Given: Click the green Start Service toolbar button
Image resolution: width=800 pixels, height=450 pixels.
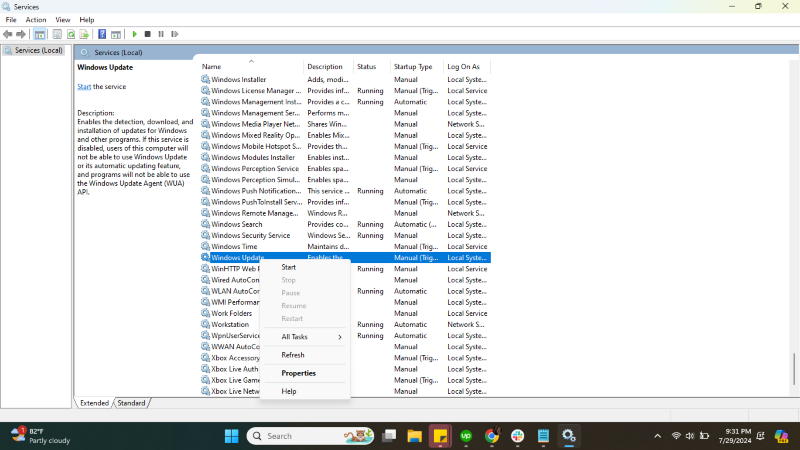Looking at the screenshot, I should (134, 34).
